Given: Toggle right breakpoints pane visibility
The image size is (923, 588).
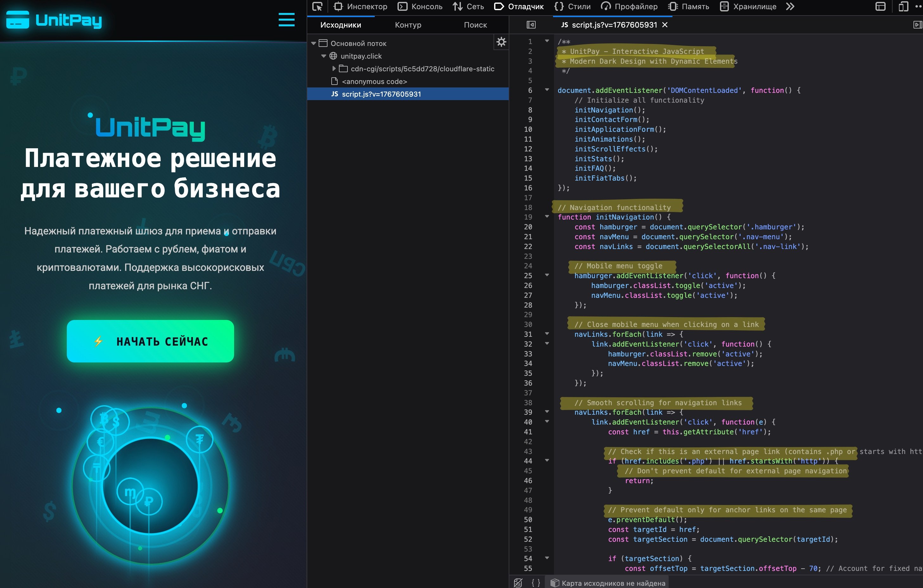Looking at the screenshot, I should (918, 25).
